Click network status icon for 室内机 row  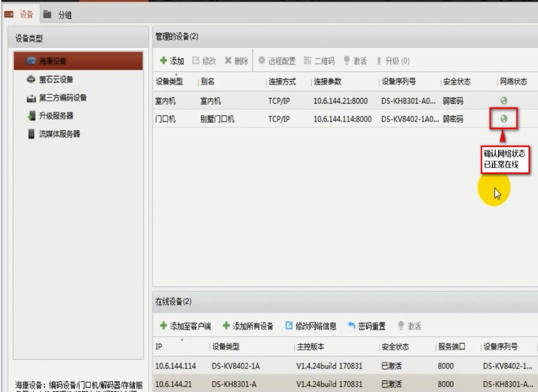point(505,101)
